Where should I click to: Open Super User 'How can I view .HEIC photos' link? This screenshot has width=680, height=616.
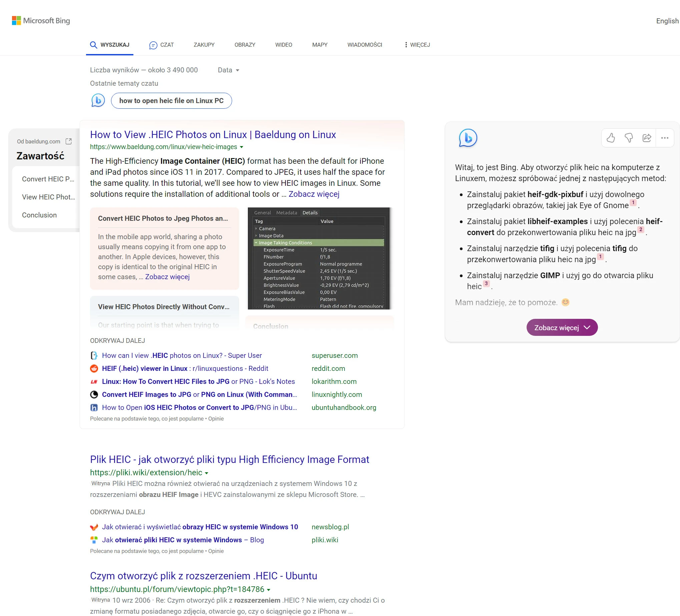182,356
